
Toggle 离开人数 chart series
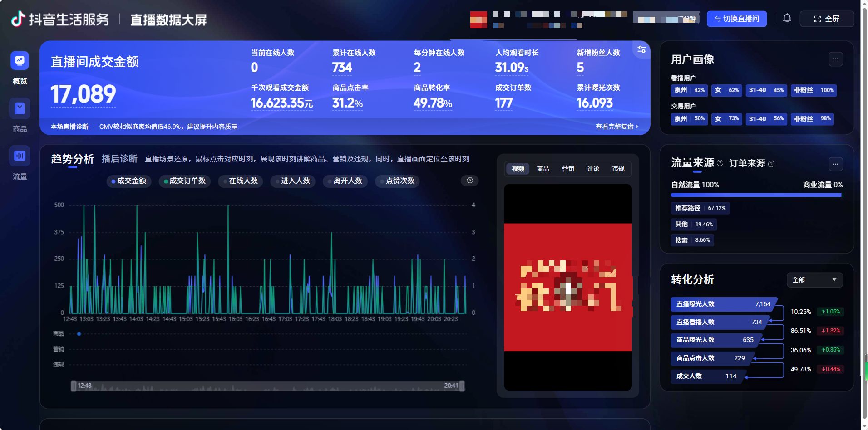click(x=345, y=181)
